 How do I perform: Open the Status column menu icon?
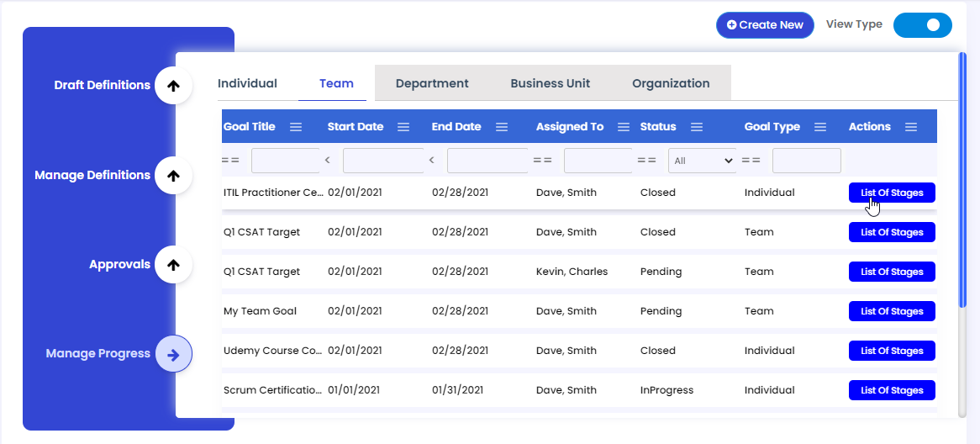[x=697, y=127]
